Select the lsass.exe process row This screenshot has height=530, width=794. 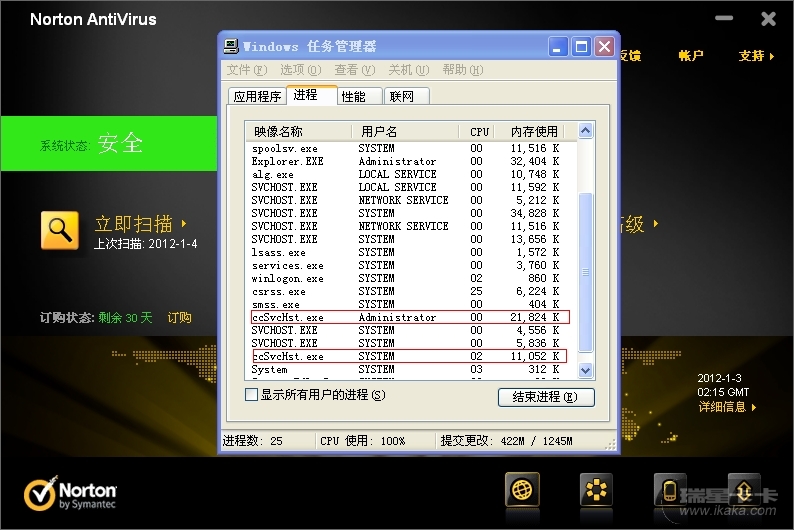point(411,252)
